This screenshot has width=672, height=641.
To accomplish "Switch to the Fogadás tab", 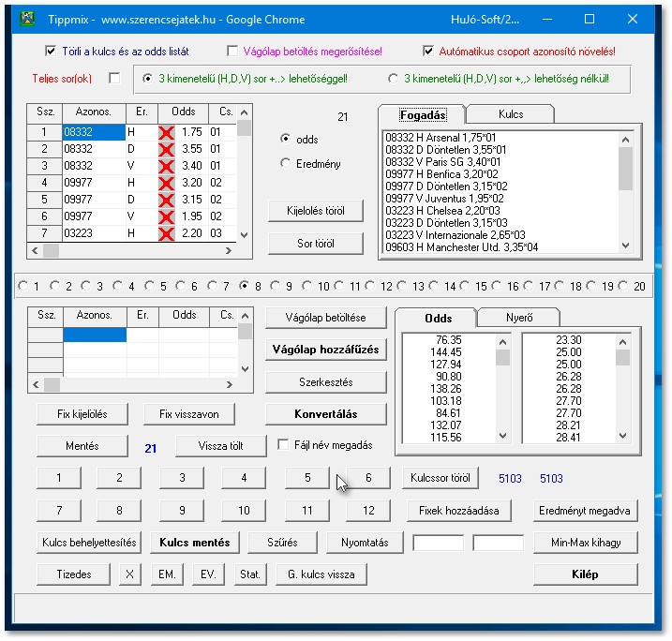I will click(x=423, y=115).
